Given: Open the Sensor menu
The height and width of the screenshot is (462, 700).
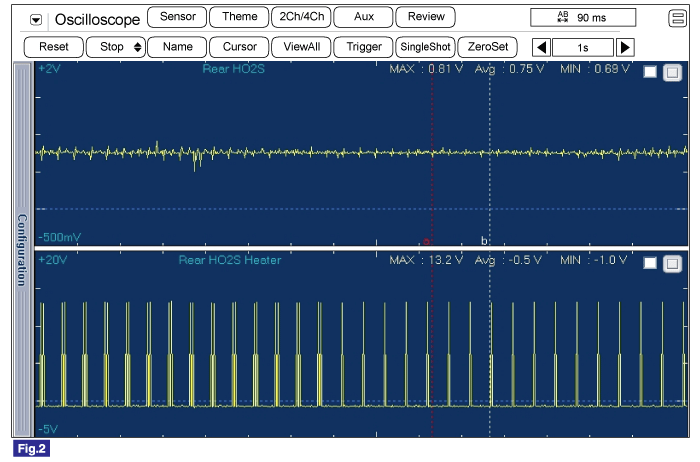Looking at the screenshot, I should click(x=177, y=17).
